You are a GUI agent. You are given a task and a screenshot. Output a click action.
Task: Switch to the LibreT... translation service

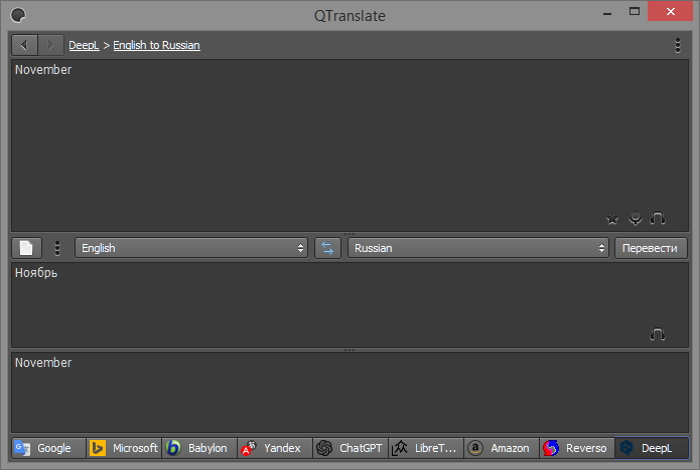[425, 448]
